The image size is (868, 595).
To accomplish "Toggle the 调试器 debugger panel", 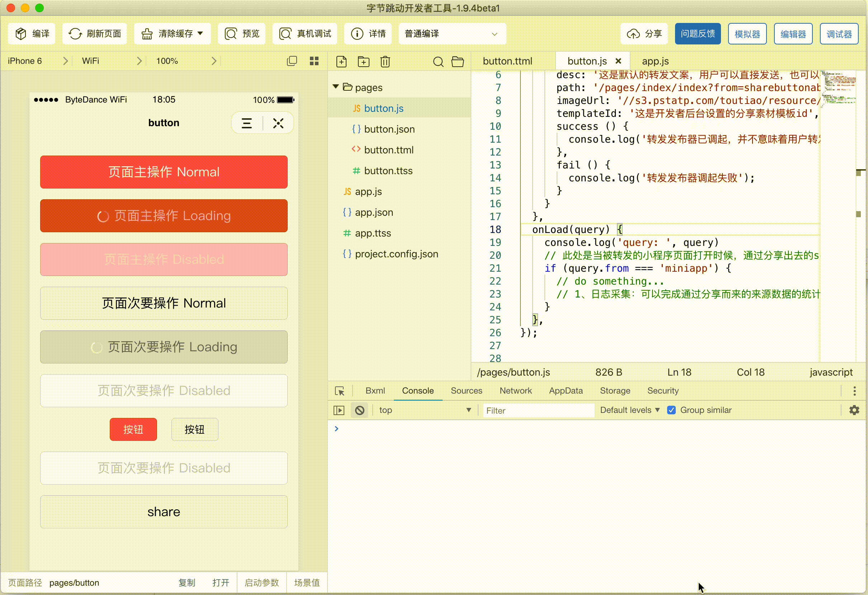I will [x=839, y=34].
